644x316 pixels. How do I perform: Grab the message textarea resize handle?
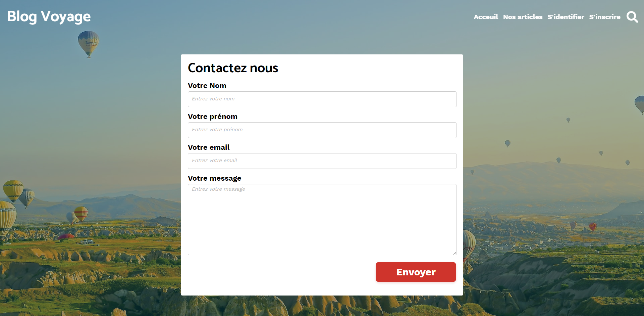(454, 253)
